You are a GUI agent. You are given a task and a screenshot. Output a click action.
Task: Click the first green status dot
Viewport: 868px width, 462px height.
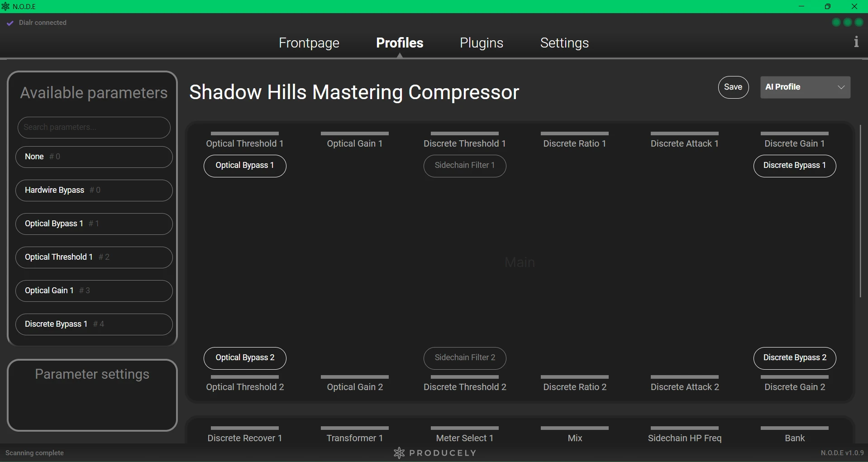pyautogui.click(x=836, y=22)
